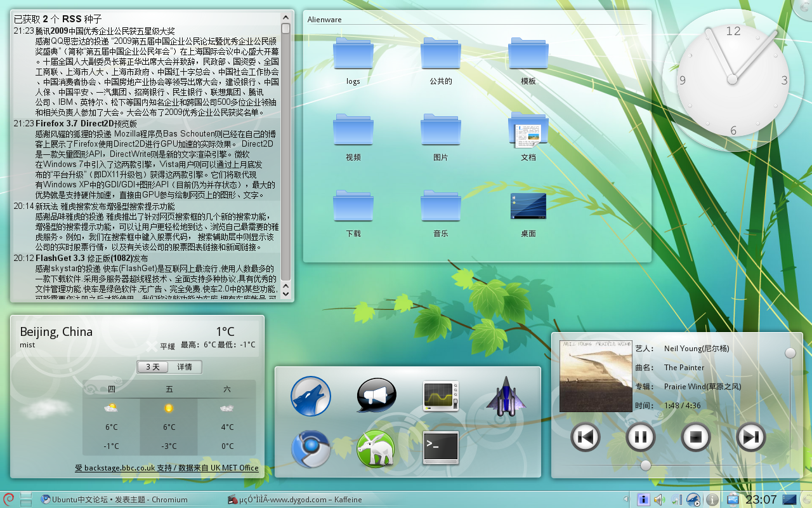
Task: Click Saturday 六 forecast column
Action: (226, 418)
